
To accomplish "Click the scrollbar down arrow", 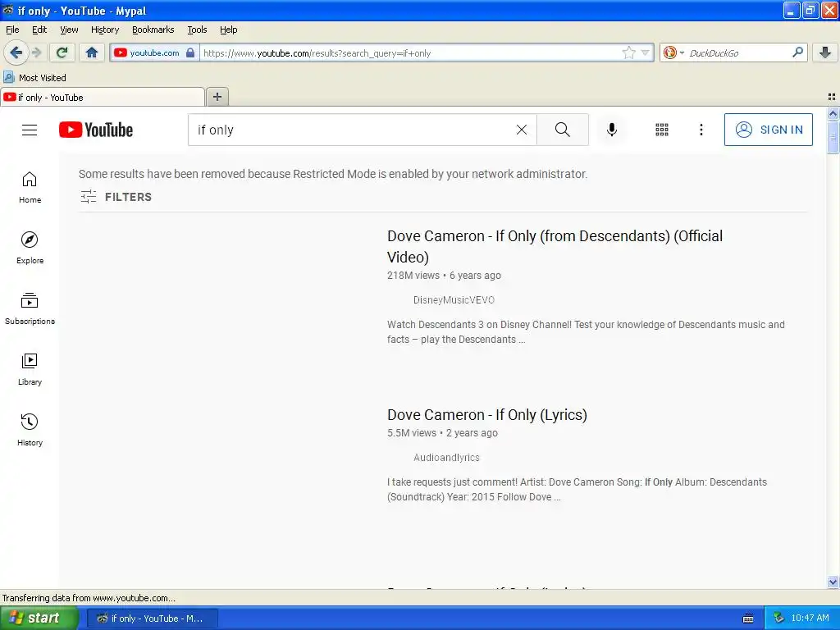I will [833, 582].
